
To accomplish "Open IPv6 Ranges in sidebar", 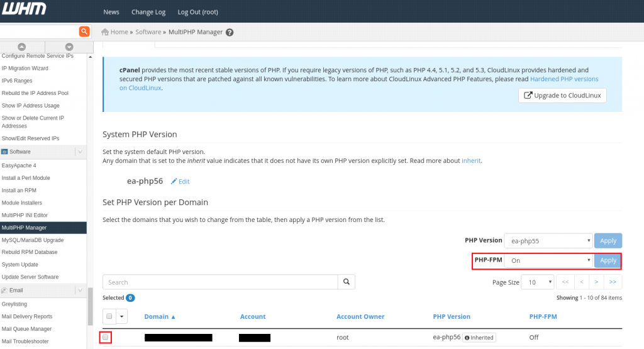I will [17, 81].
